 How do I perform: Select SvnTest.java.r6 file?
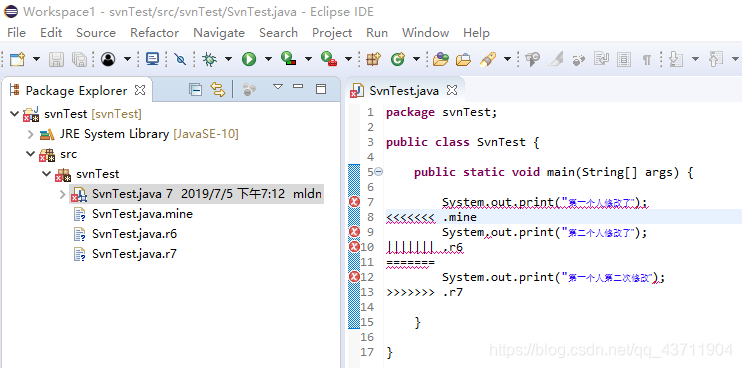[134, 234]
